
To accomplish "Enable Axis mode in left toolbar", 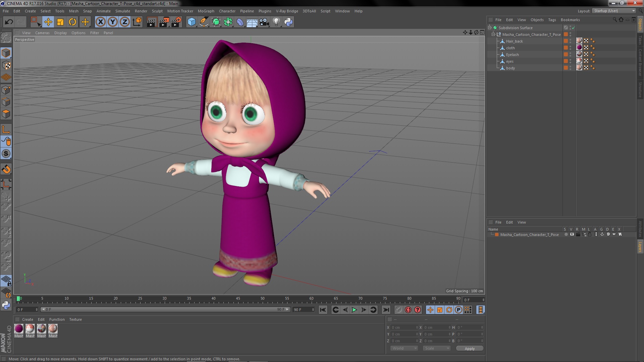I will coord(6,129).
